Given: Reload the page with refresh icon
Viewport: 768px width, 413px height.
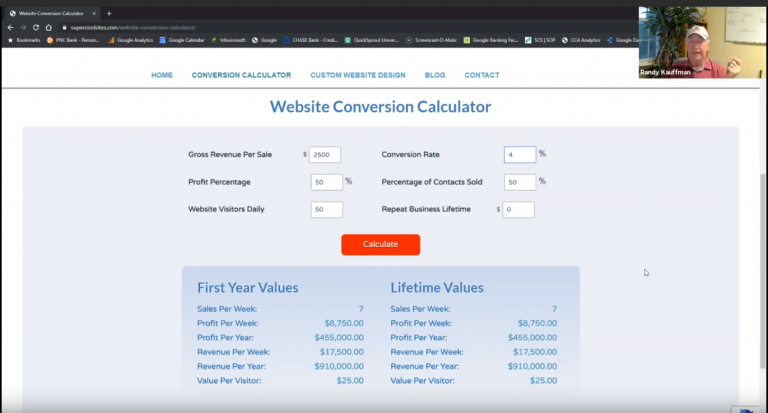Looking at the screenshot, I should click(x=36, y=27).
